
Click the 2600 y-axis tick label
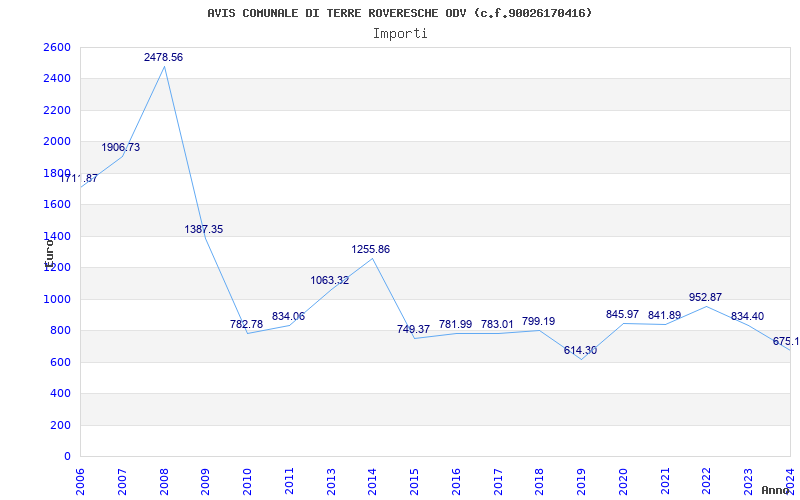click(57, 47)
